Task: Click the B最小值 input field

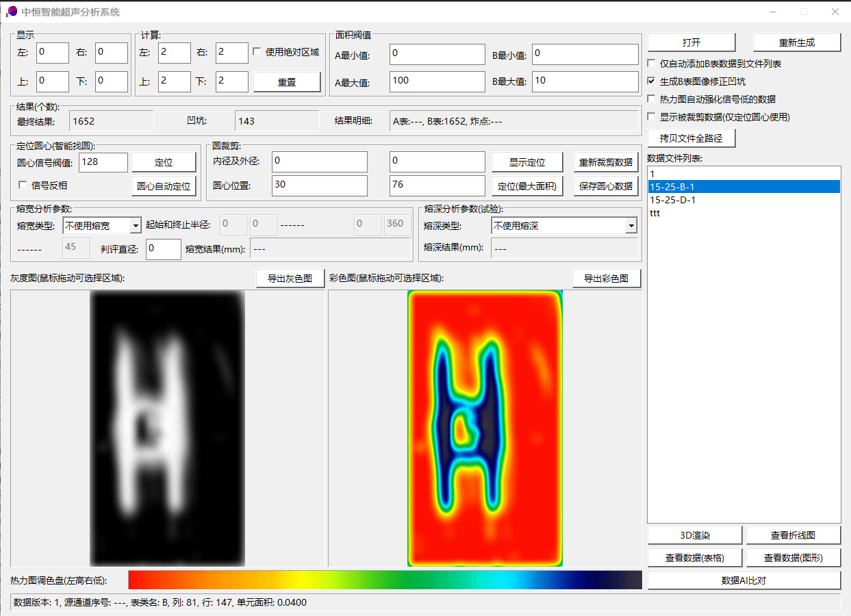Action: (x=585, y=54)
